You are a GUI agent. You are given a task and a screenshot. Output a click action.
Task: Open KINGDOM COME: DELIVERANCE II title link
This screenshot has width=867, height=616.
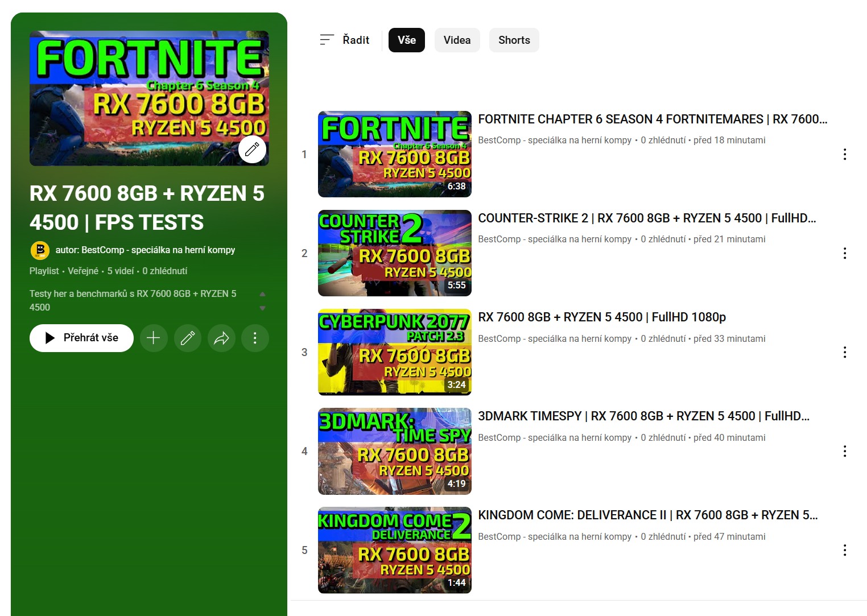click(x=648, y=515)
